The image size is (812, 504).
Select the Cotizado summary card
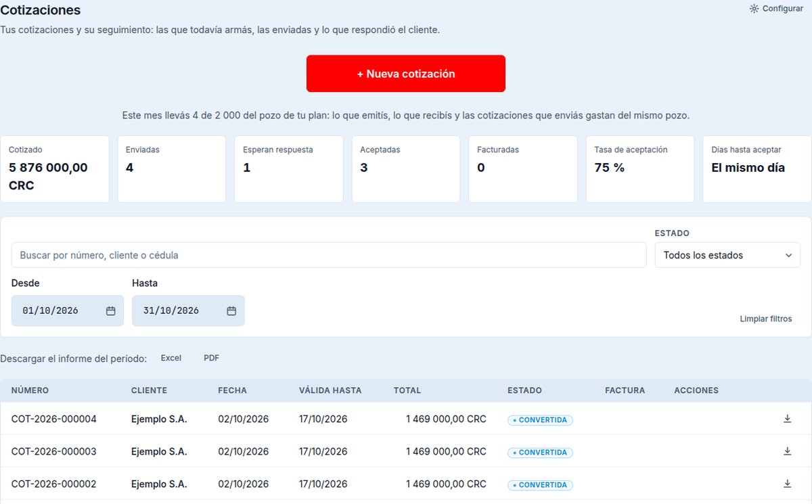(55, 169)
